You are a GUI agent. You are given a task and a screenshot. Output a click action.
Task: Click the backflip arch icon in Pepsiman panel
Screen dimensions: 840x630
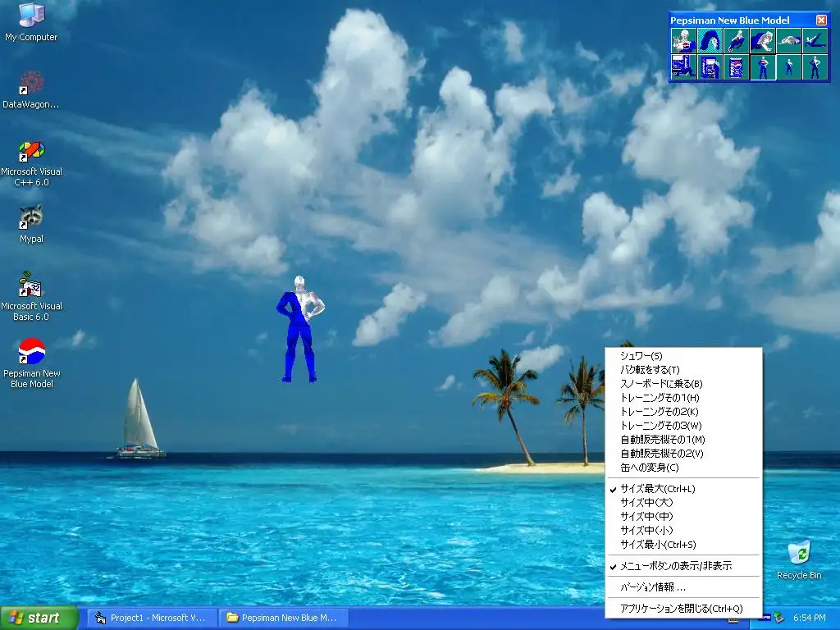coord(710,41)
